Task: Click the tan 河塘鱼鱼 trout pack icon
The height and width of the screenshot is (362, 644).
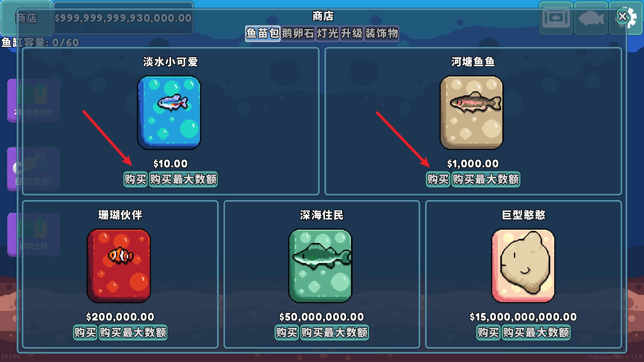Action: tap(472, 113)
